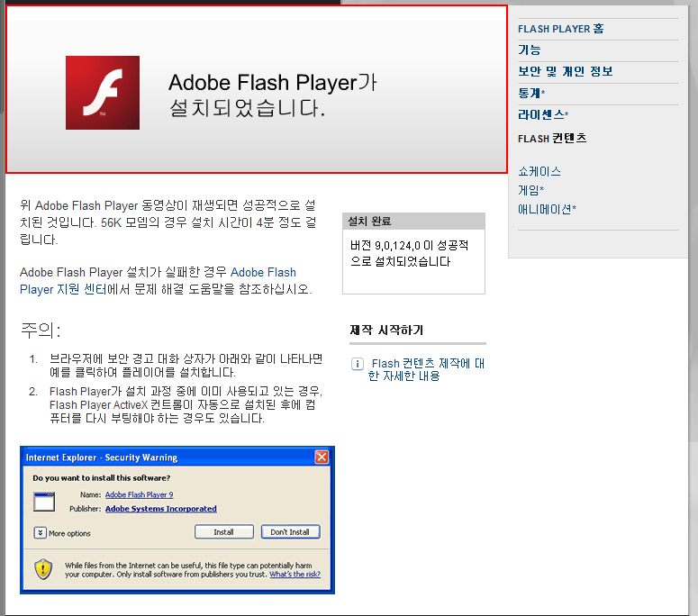
Task: Open the What's the risk? link
Action: [295, 575]
